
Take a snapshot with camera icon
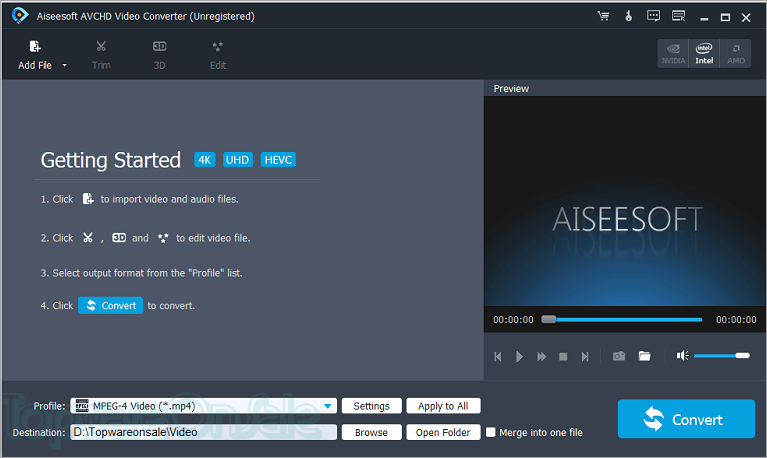click(619, 356)
